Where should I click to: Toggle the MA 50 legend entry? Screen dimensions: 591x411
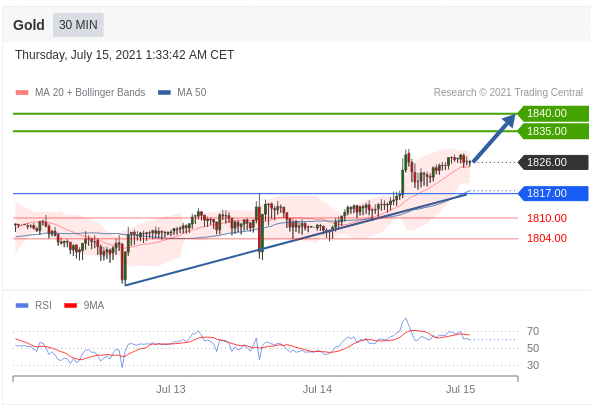coord(182,92)
